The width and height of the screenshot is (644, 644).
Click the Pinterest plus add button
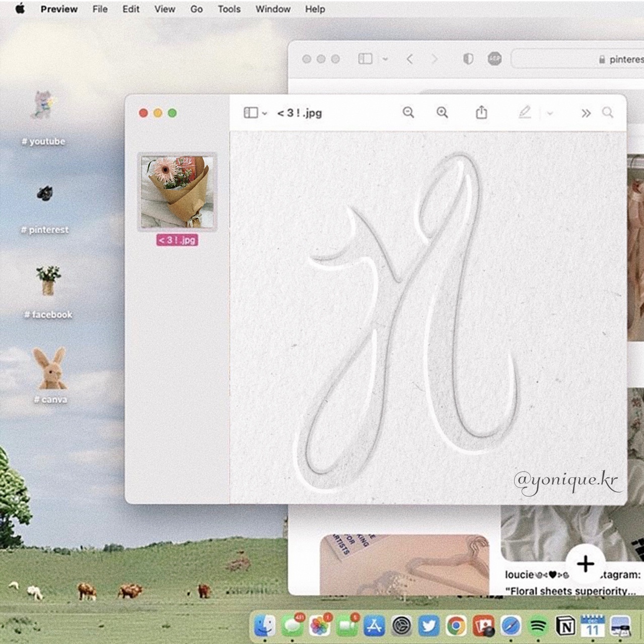pyautogui.click(x=586, y=563)
